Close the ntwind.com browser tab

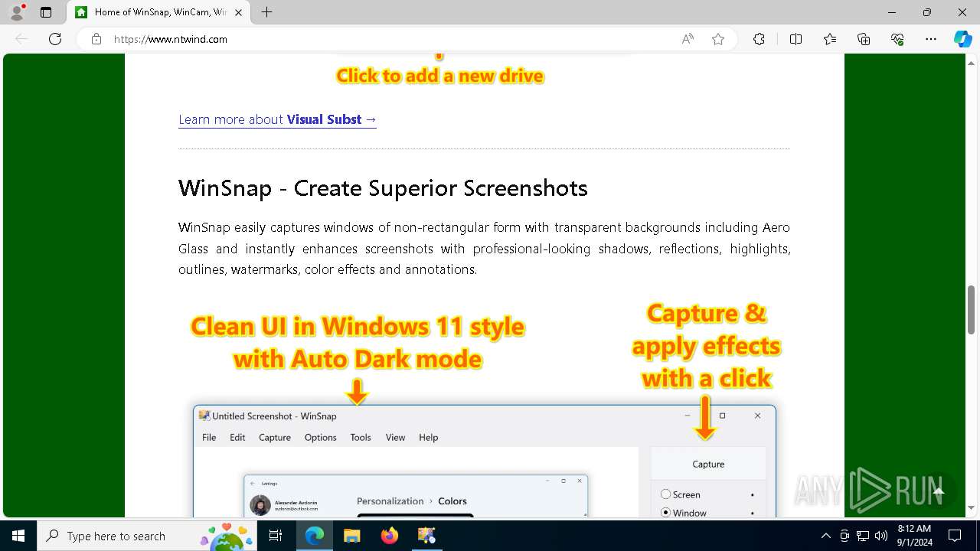click(x=238, y=12)
